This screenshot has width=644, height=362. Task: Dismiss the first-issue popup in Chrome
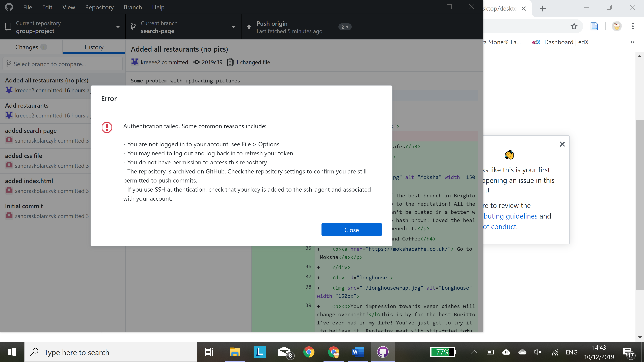coord(562,144)
